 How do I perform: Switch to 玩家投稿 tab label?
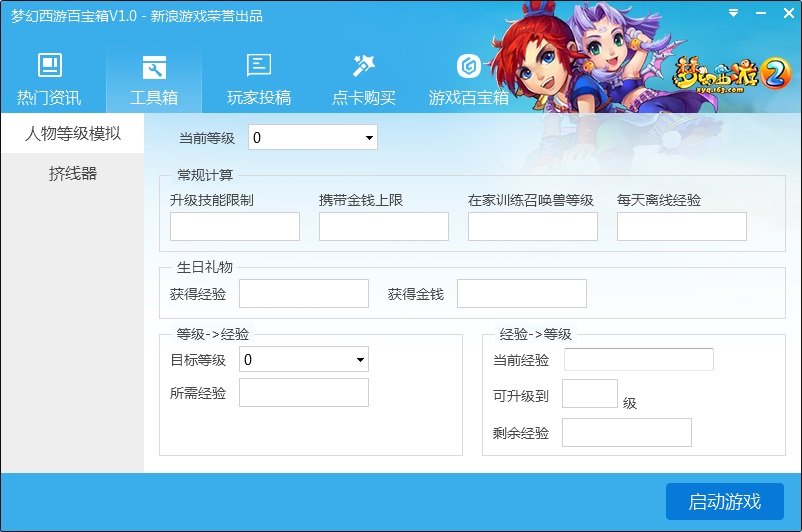pyautogui.click(x=259, y=97)
